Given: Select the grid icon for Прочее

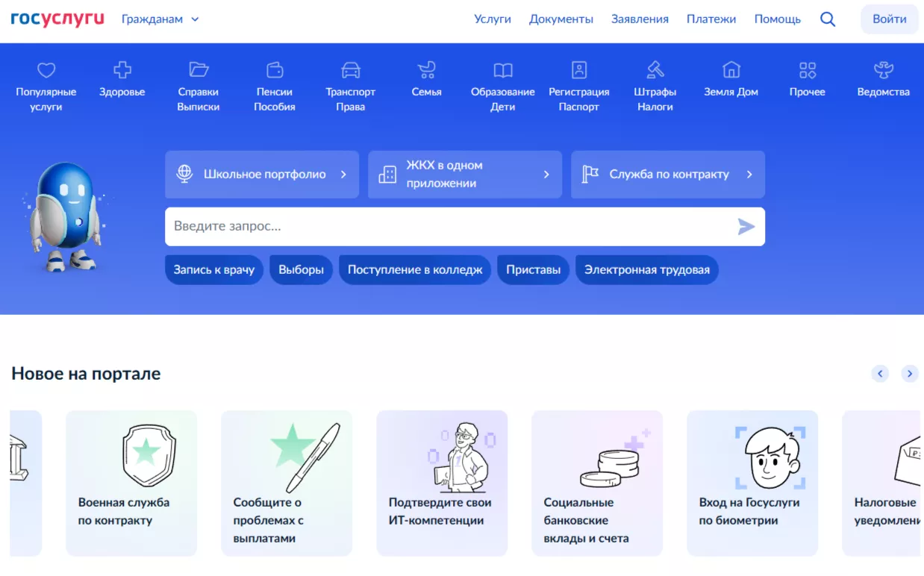Looking at the screenshot, I should 807,69.
